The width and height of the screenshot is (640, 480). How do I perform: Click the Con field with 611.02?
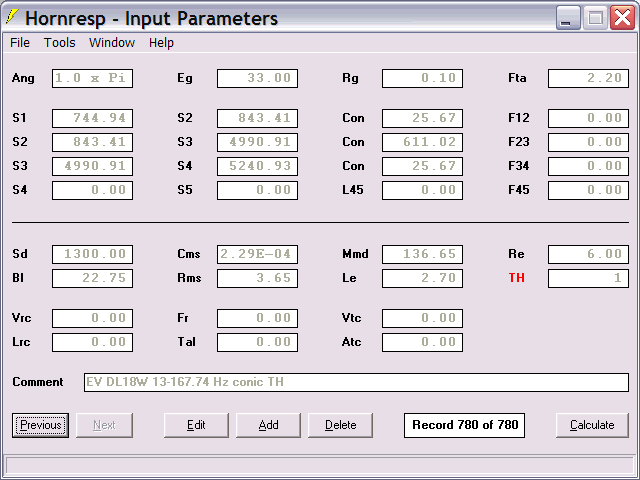pyautogui.click(x=422, y=142)
